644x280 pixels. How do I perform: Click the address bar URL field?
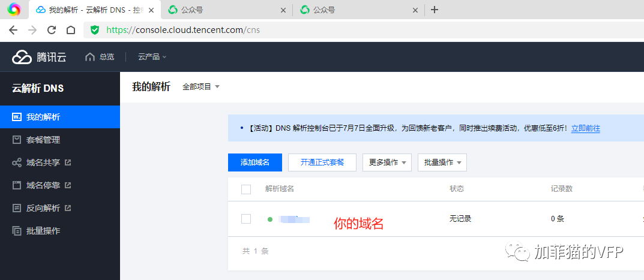(364, 30)
